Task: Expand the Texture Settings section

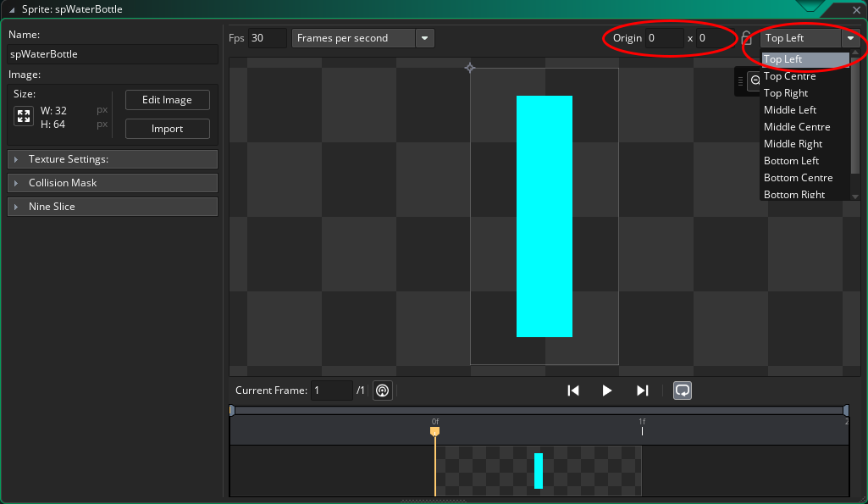Action: [x=113, y=159]
